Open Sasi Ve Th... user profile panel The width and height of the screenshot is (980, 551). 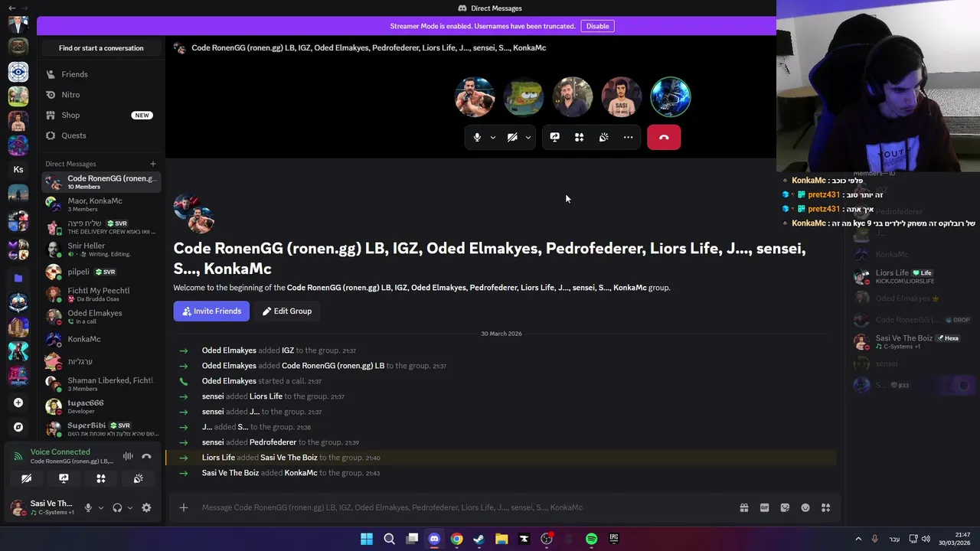(x=43, y=507)
